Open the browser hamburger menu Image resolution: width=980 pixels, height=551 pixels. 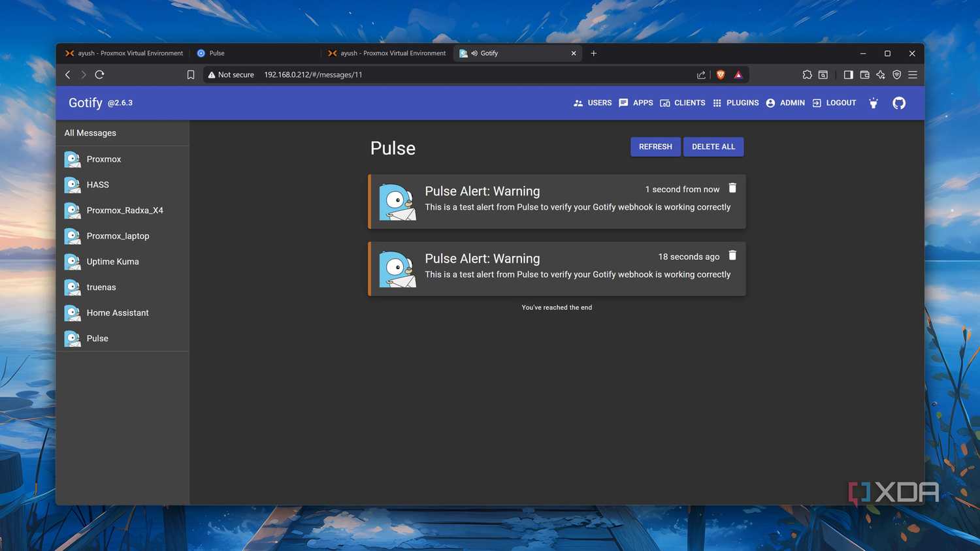[x=913, y=75]
